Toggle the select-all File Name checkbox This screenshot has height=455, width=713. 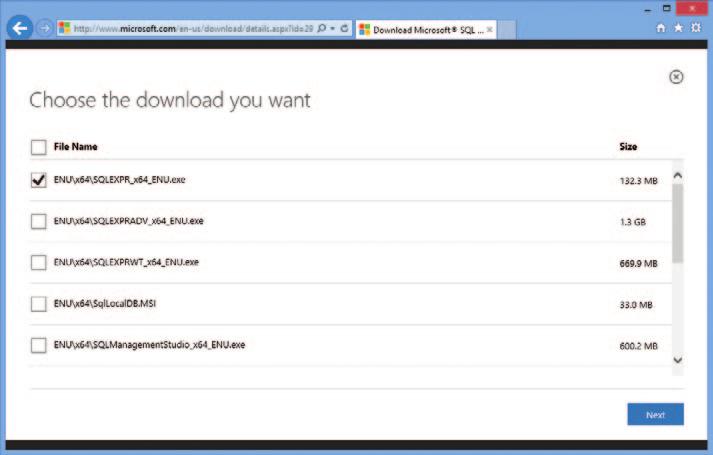pyautogui.click(x=39, y=147)
